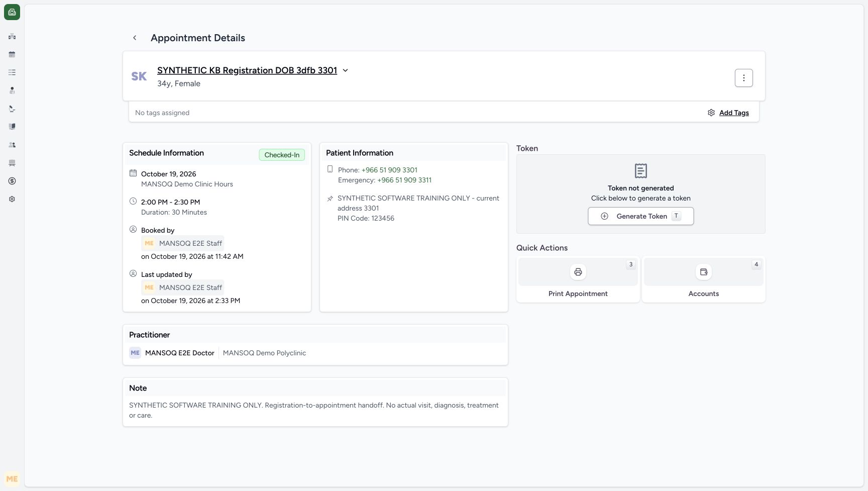Click the Add Tags link
Screen dimensions: 868x491
(x=734, y=113)
